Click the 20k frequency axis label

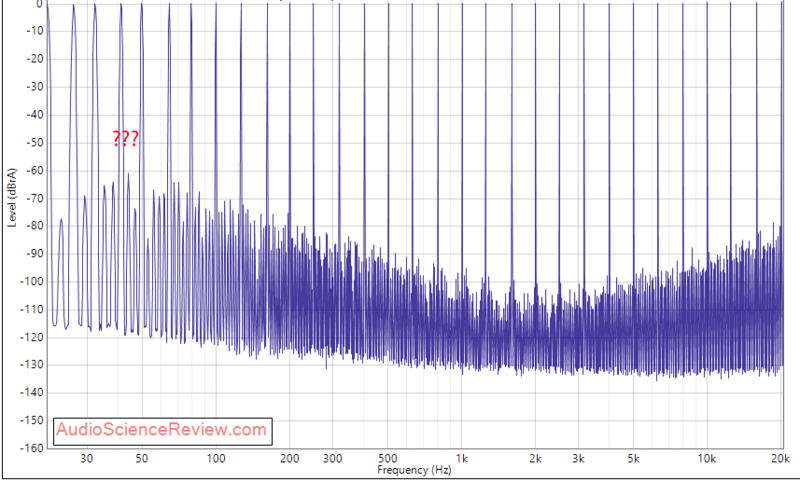click(780, 459)
